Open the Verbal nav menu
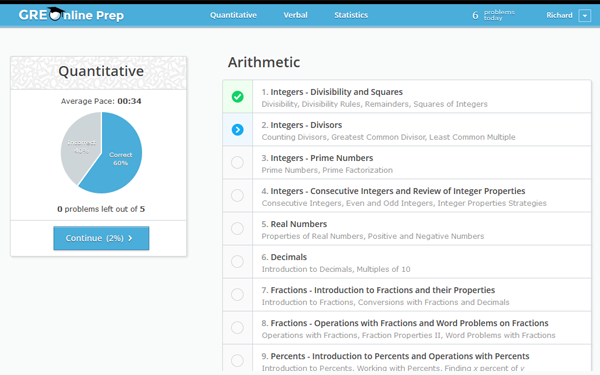The image size is (600, 375). coord(295,15)
